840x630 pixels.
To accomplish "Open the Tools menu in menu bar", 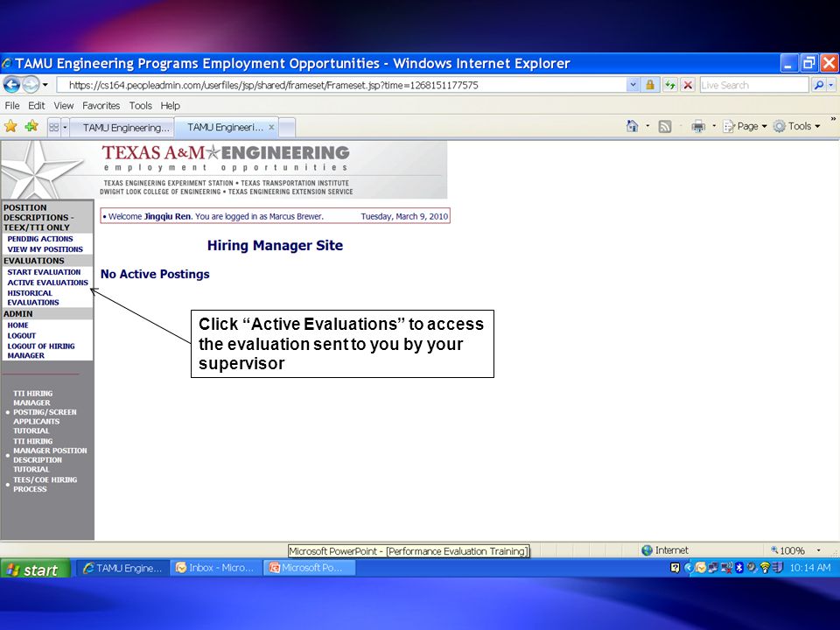I will coord(140,106).
